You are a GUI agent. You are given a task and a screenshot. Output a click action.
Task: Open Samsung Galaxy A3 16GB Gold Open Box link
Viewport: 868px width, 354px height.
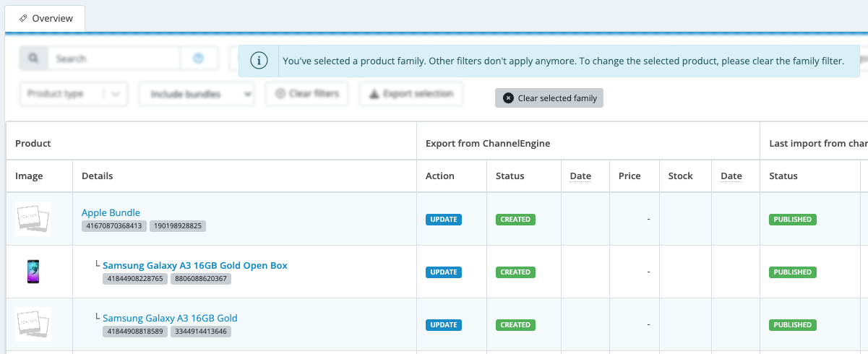[x=195, y=265]
